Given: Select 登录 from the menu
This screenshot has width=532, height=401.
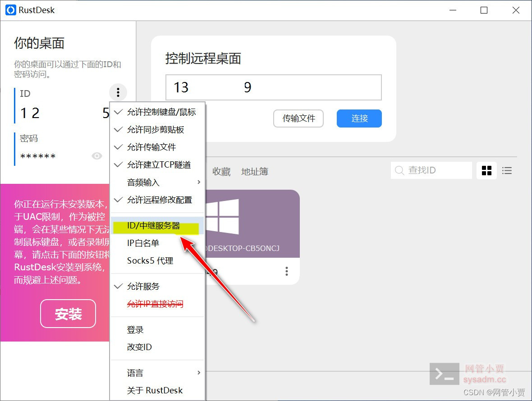Looking at the screenshot, I should [x=158, y=329].
